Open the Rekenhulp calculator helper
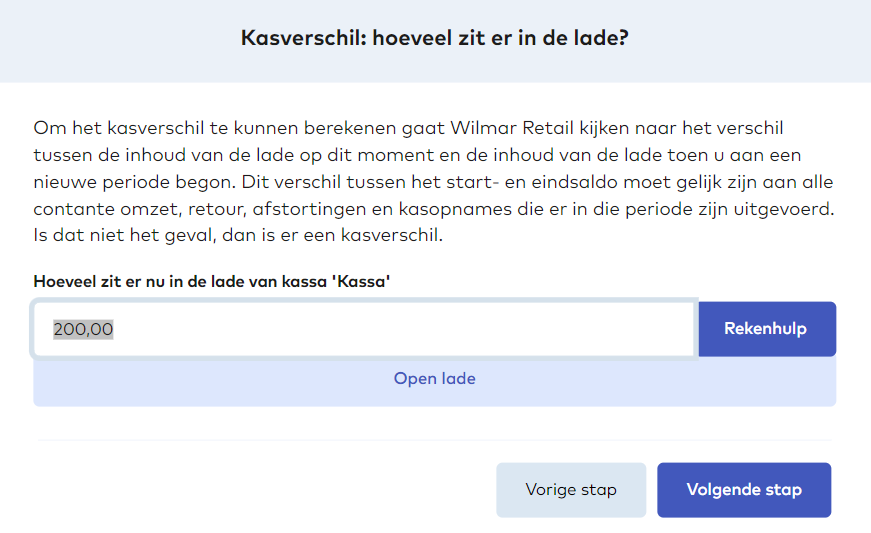The height and width of the screenshot is (533, 871). (x=765, y=329)
